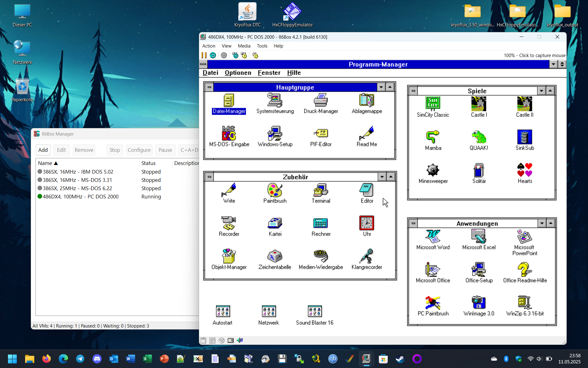Select Klangrecorder microphone icon

pos(367,260)
